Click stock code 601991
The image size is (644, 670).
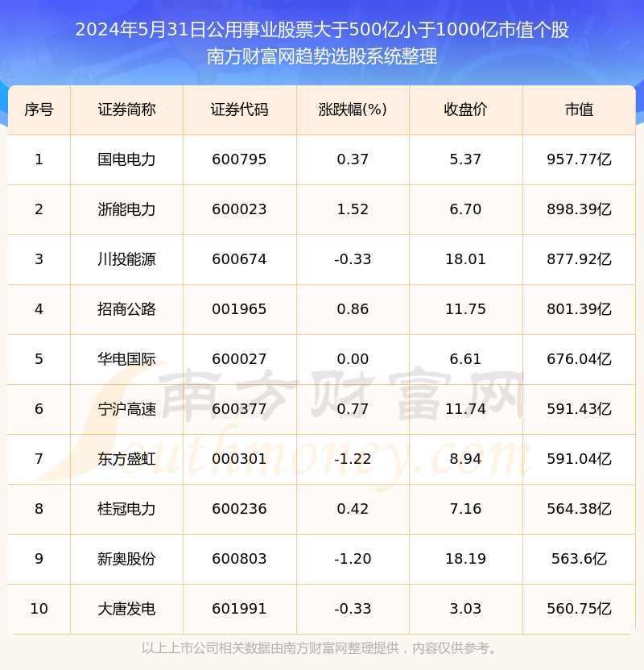pos(239,609)
